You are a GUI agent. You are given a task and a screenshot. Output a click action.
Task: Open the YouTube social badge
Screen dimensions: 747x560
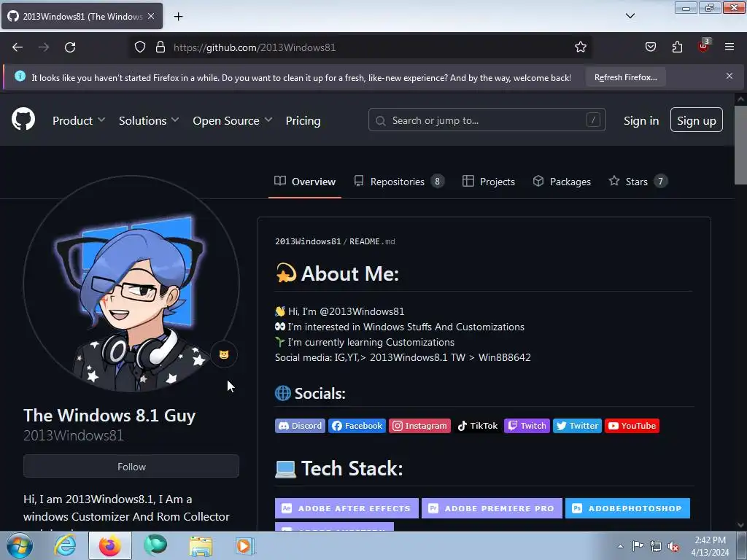point(632,426)
